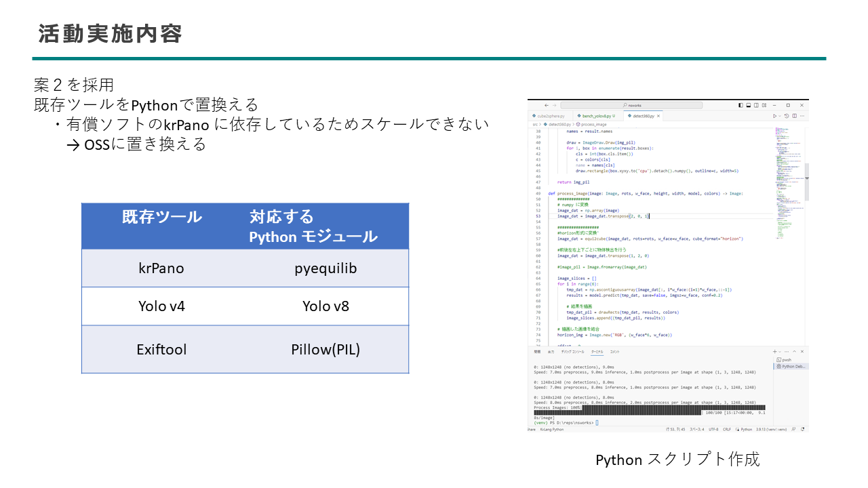Click the terminal prompt line
Screen dimensions: 868x488
pos(564,422)
